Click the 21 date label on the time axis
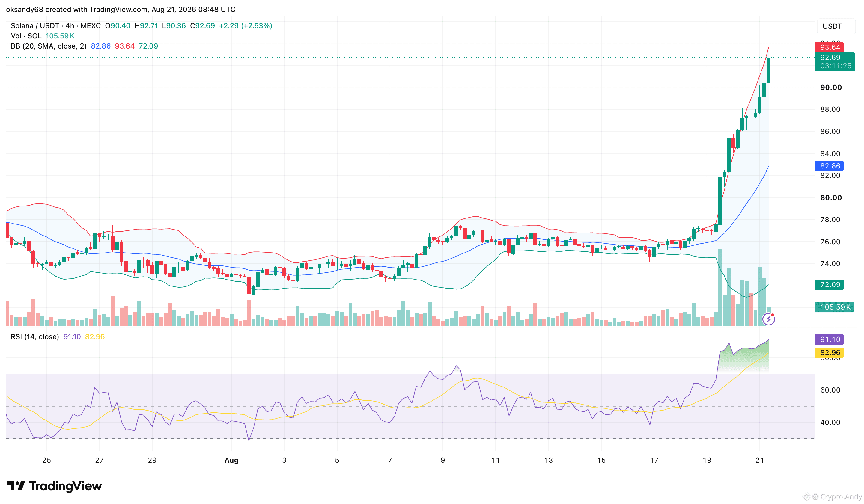Viewport: 864px width, 504px height. tap(760, 460)
